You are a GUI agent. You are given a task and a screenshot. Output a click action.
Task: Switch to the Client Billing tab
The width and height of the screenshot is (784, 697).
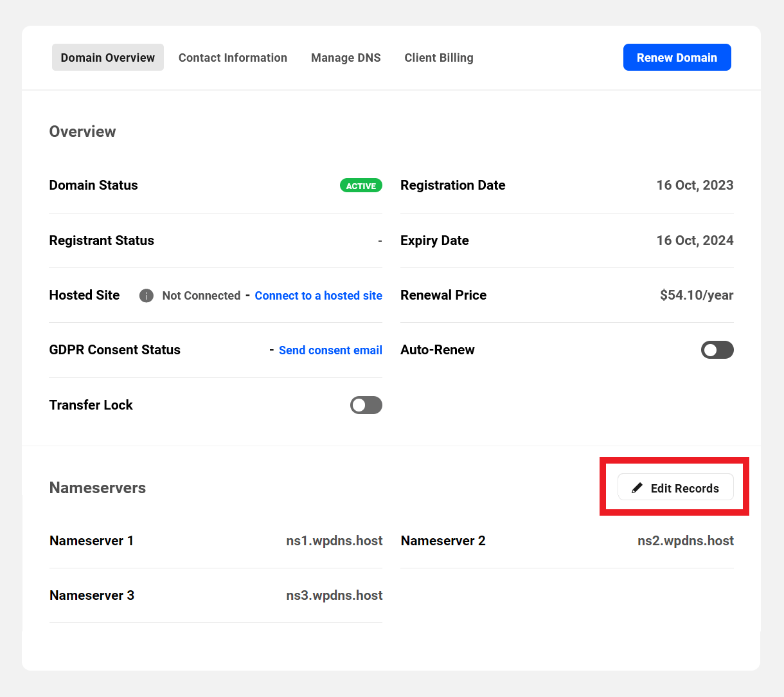tap(439, 57)
